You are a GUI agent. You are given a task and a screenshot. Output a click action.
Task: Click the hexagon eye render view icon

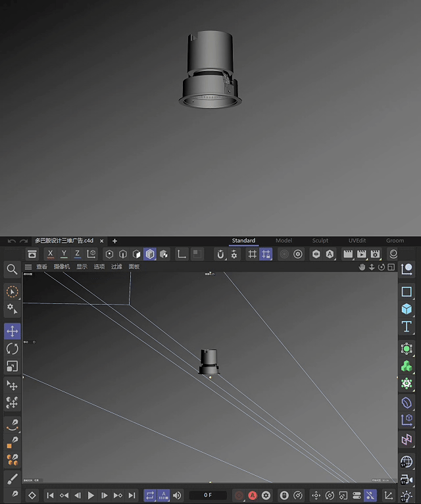(x=316, y=254)
